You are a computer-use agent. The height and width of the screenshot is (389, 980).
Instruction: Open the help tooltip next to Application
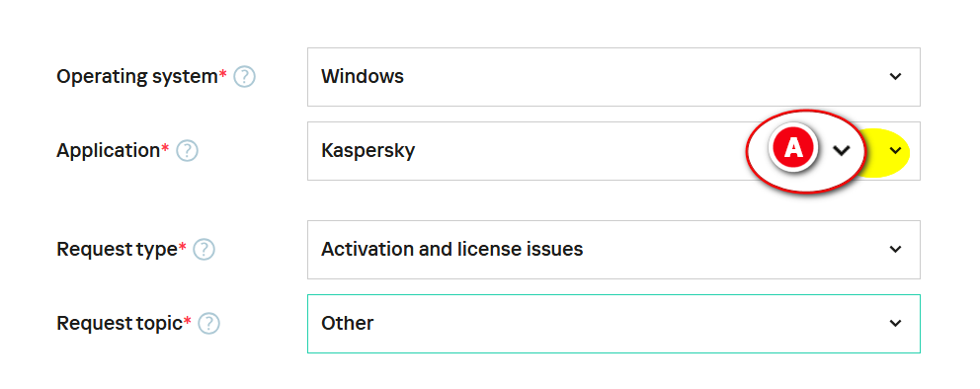187,151
